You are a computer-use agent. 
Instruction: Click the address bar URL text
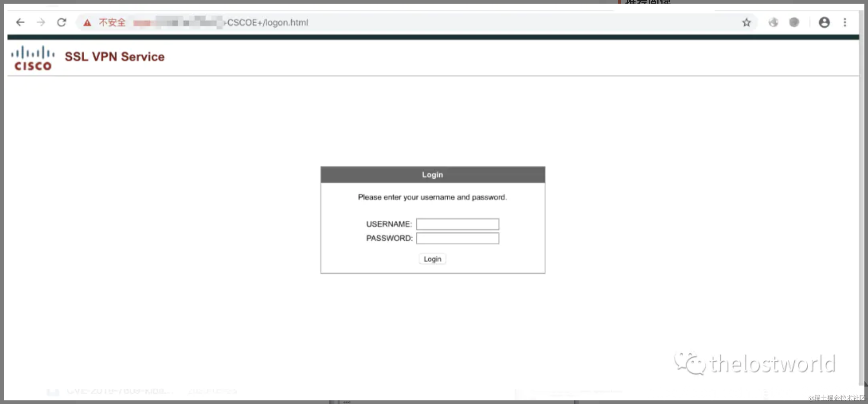point(267,23)
